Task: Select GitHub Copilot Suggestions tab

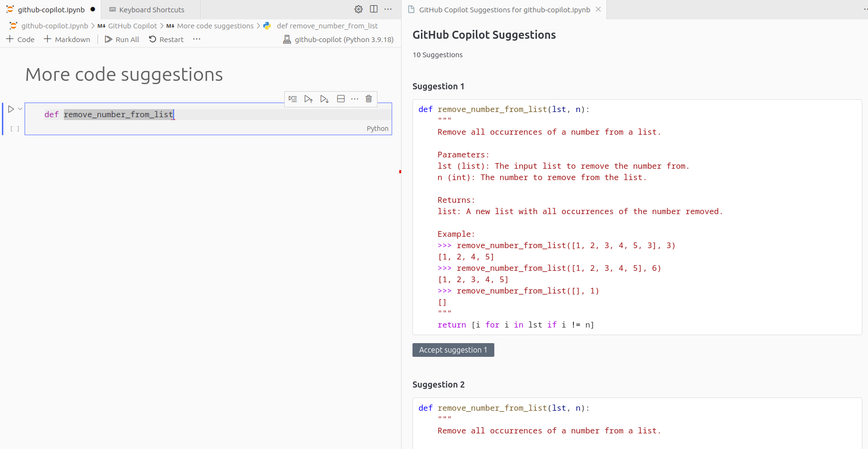Action: tap(504, 9)
